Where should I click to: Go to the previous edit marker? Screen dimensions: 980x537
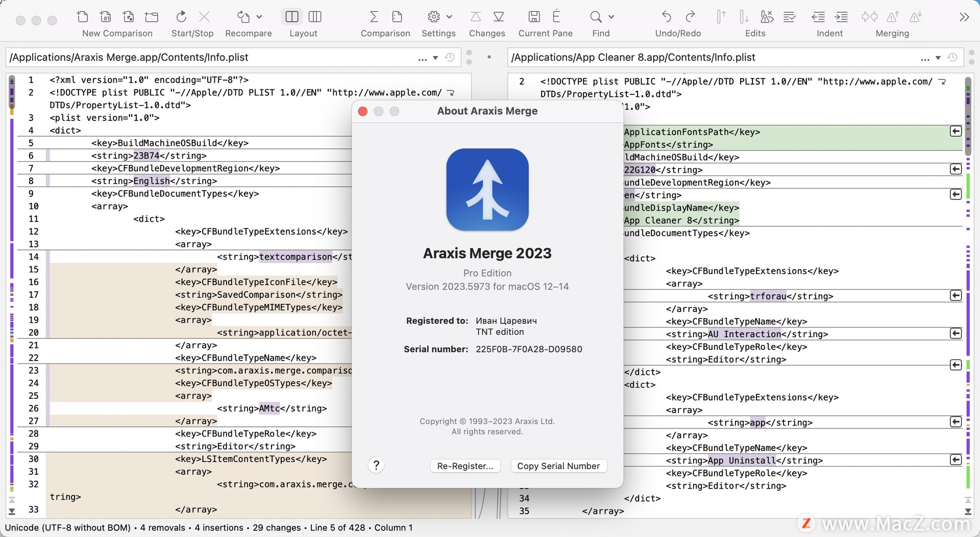(x=721, y=17)
